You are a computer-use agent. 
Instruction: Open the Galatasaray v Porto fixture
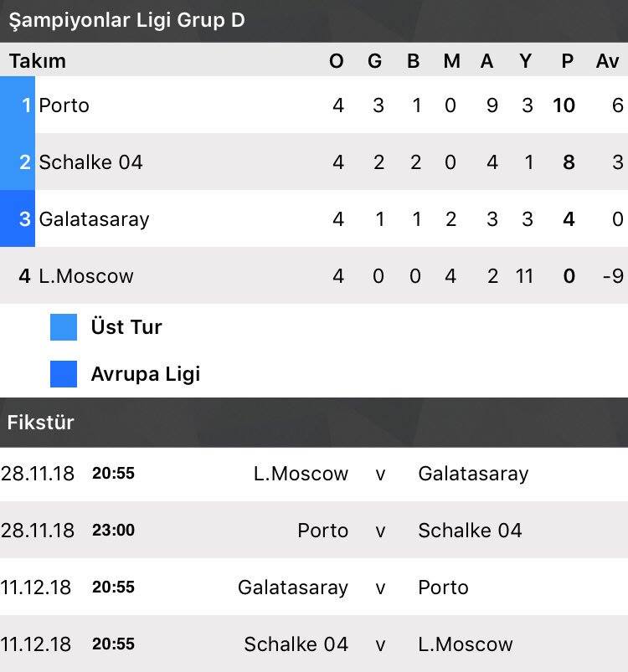click(314, 587)
